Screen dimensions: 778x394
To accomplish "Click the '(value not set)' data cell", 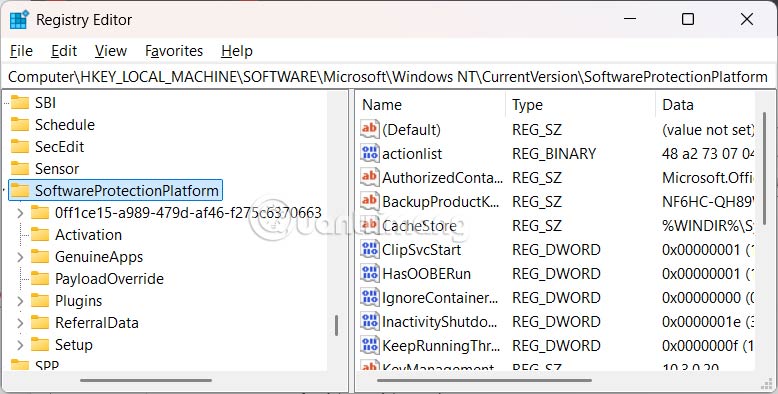I will (x=708, y=130).
